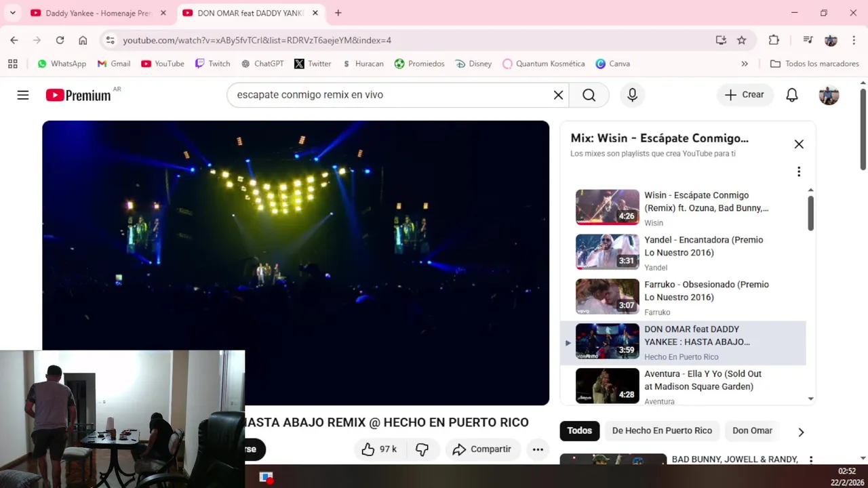Screen dimensions: 868x488
Task: Focus the browser address bar URL
Action: pos(257,40)
